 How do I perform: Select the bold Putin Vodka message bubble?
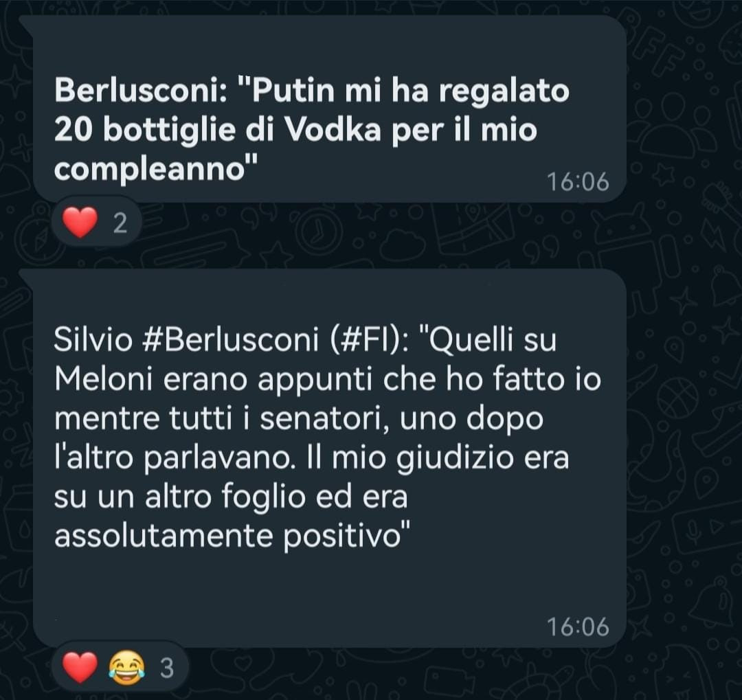point(329,109)
